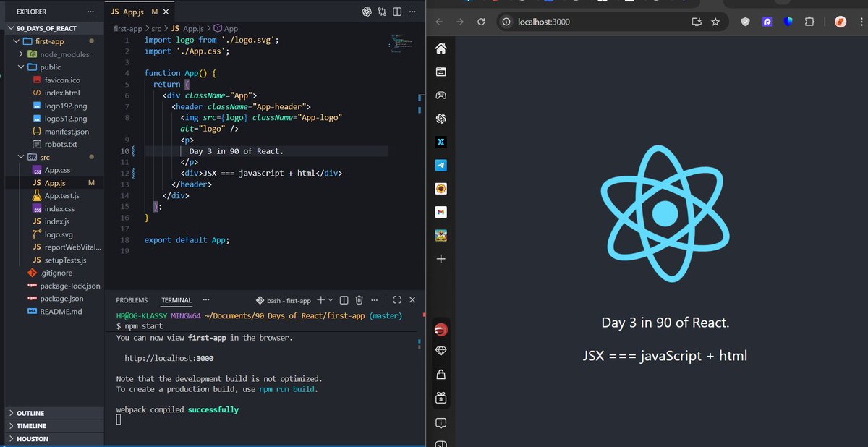Open package.json file
Screen dimensions: 868x447
click(61, 299)
